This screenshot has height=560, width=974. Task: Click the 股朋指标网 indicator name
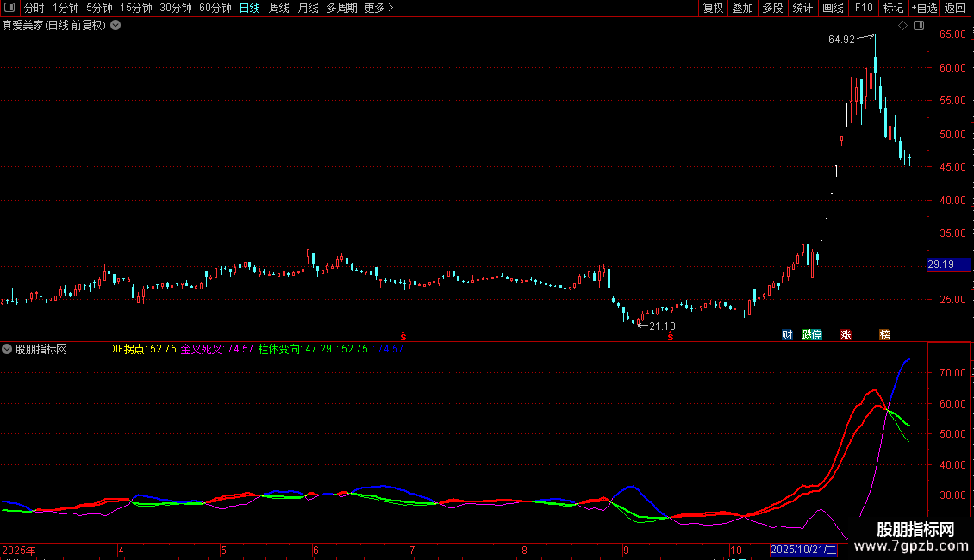41,349
